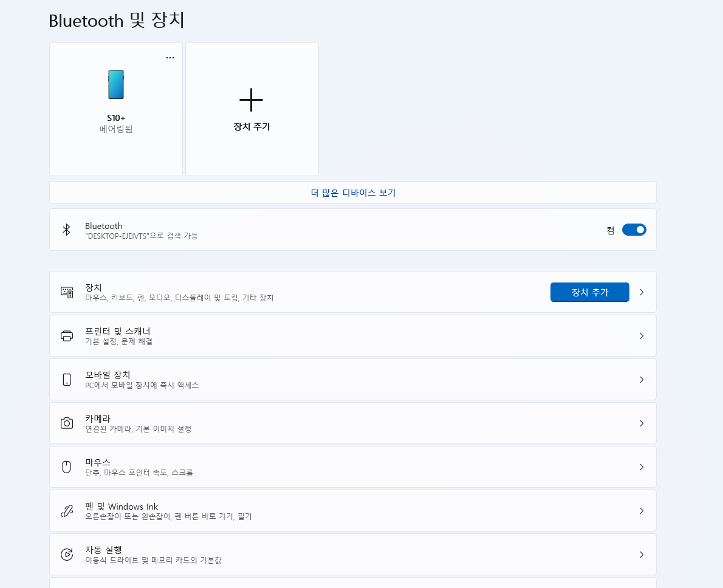
Task: Open 모바일 장치 via its chevron
Action: pos(642,380)
